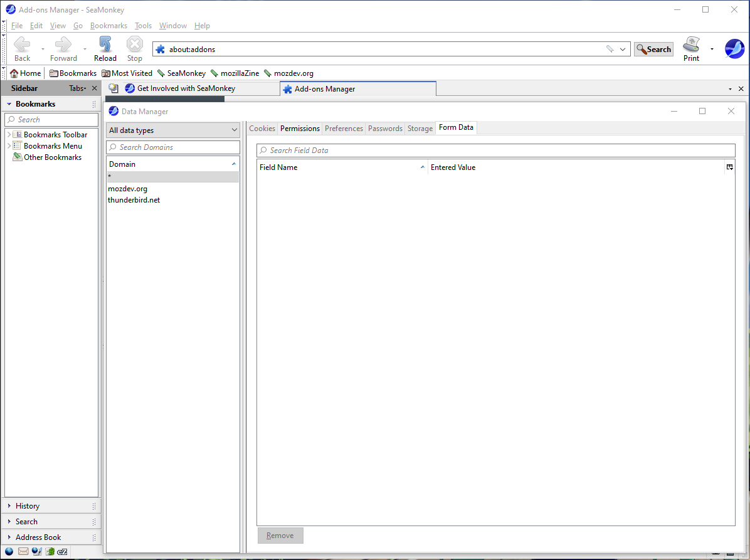Open the Navigator browser from the status bar

tap(9, 551)
